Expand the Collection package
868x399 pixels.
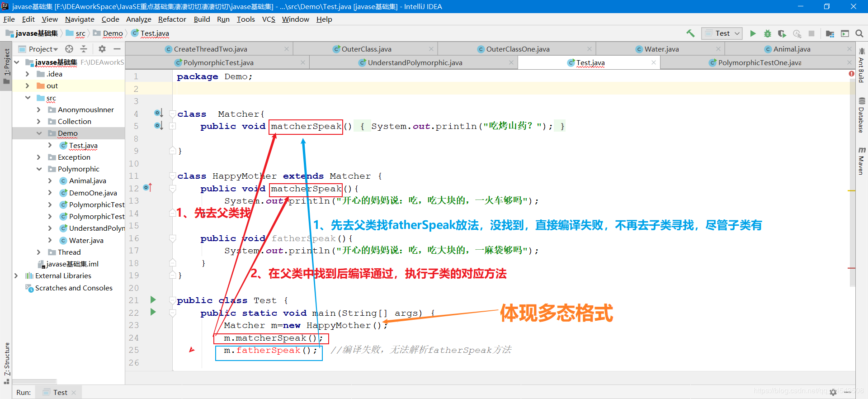click(39, 121)
